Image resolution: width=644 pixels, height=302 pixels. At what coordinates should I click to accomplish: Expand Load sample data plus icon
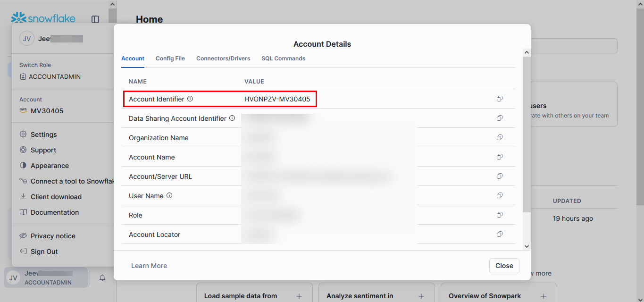pos(299,296)
